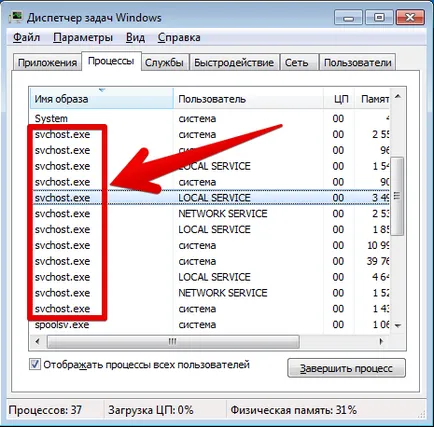This screenshot has height=427, width=434.
Task: Click NETWORK SERVICE in row with memory 1 52
Action: coord(223,293)
